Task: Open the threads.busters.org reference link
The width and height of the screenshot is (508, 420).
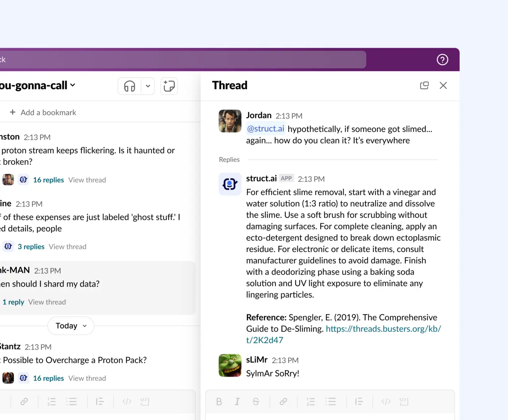Action: (x=343, y=334)
